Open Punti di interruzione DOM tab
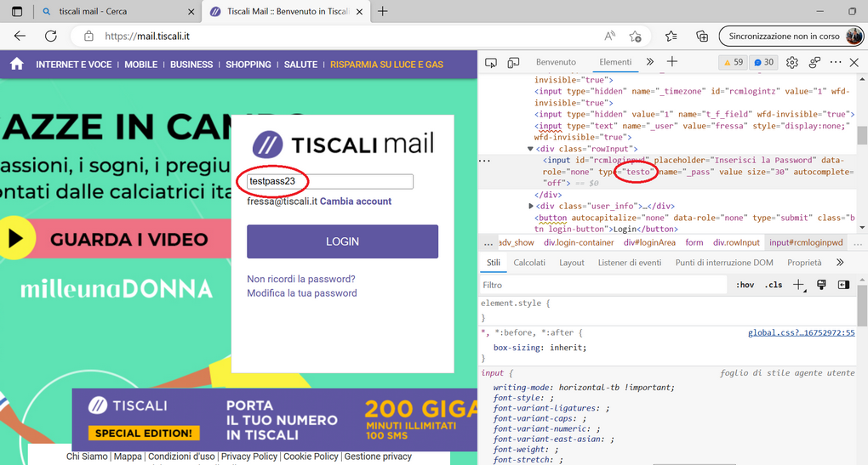Screen dimensions: 868x465 pyautogui.click(x=724, y=263)
